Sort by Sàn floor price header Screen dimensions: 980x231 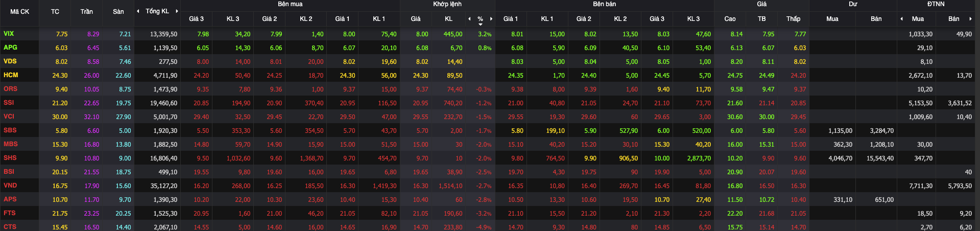point(118,11)
